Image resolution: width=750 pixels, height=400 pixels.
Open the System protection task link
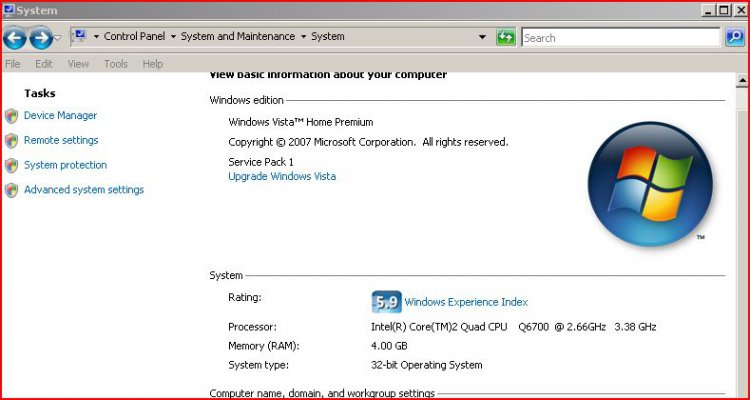tap(66, 165)
